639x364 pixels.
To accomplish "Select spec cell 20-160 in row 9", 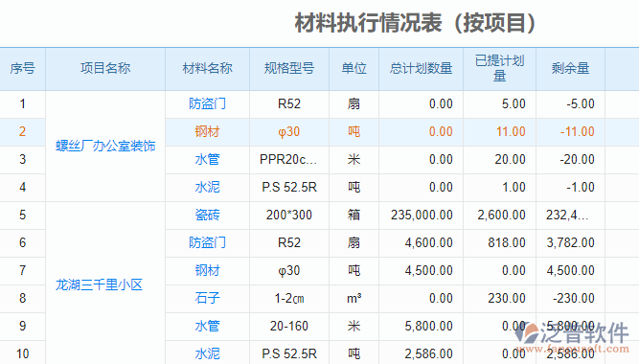I will pyautogui.click(x=289, y=326).
